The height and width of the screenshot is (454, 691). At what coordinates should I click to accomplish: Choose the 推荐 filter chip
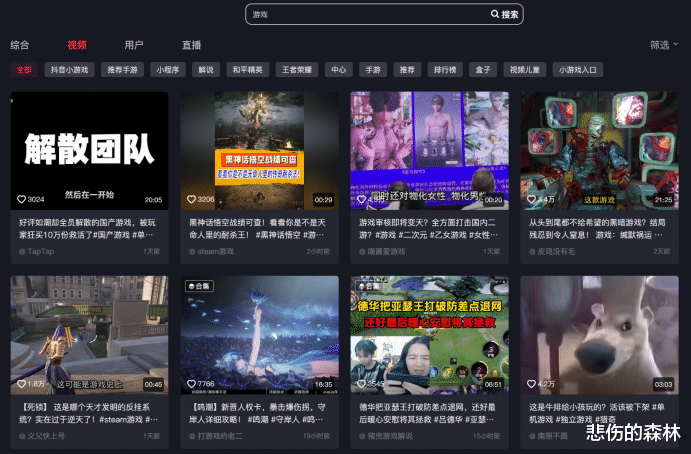click(x=407, y=70)
